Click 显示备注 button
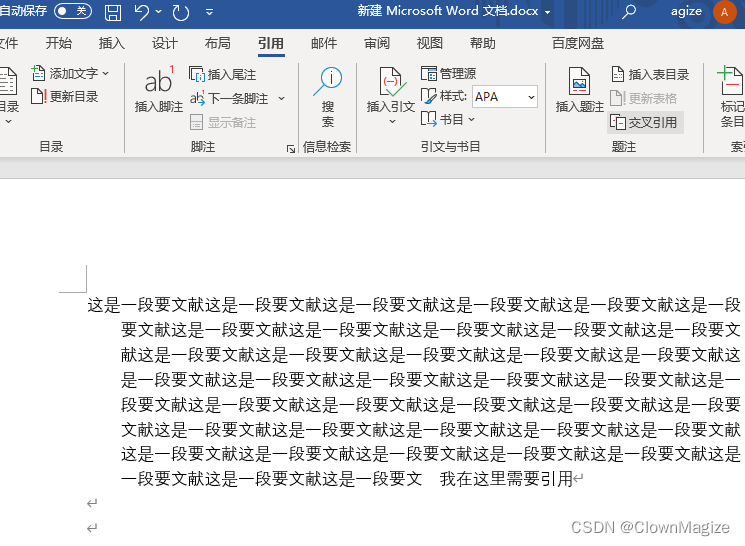The height and width of the screenshot is (546, 745). point(222,123)
